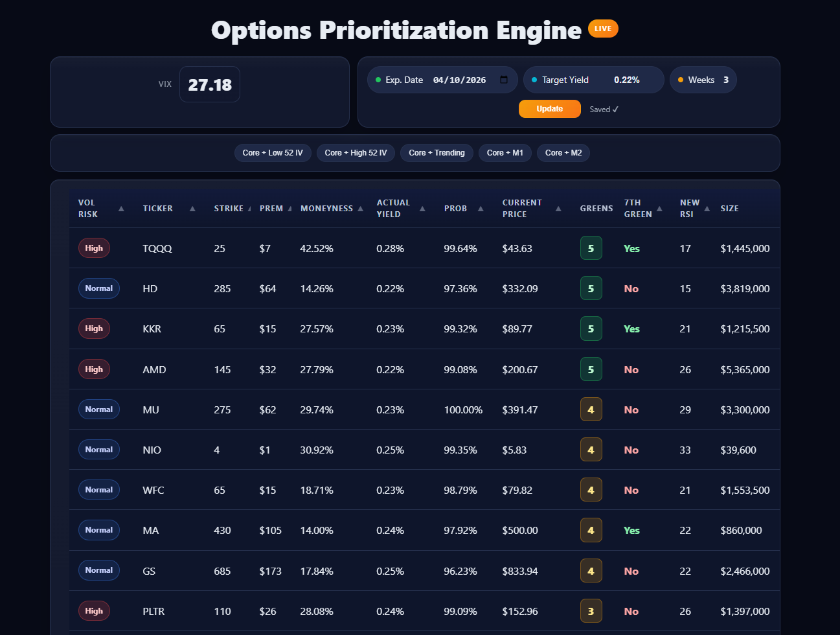Click size $39,600 in NIO row
The width and height of the screenshot is (840, 635).
(738, 450)
